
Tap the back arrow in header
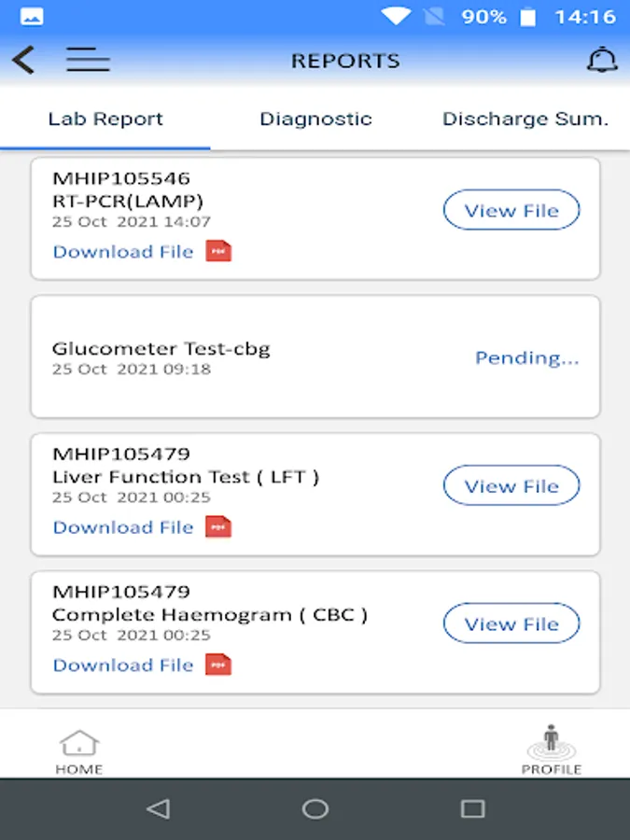23,61
